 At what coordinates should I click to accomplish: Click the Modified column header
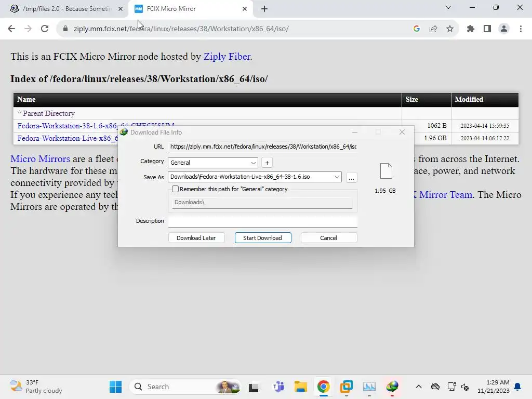[485, 100]
